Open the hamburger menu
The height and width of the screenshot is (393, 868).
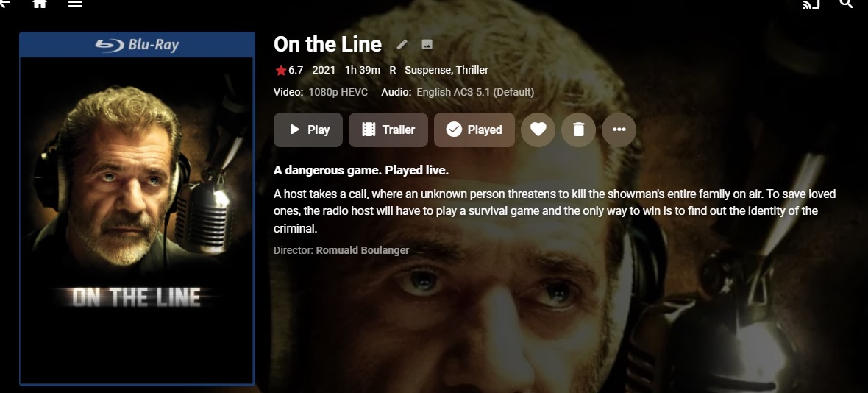75,3
